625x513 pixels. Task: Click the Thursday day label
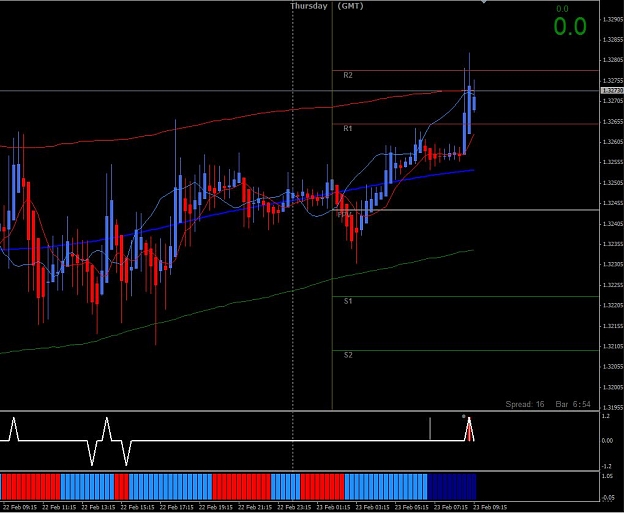(x=309, y=6)
